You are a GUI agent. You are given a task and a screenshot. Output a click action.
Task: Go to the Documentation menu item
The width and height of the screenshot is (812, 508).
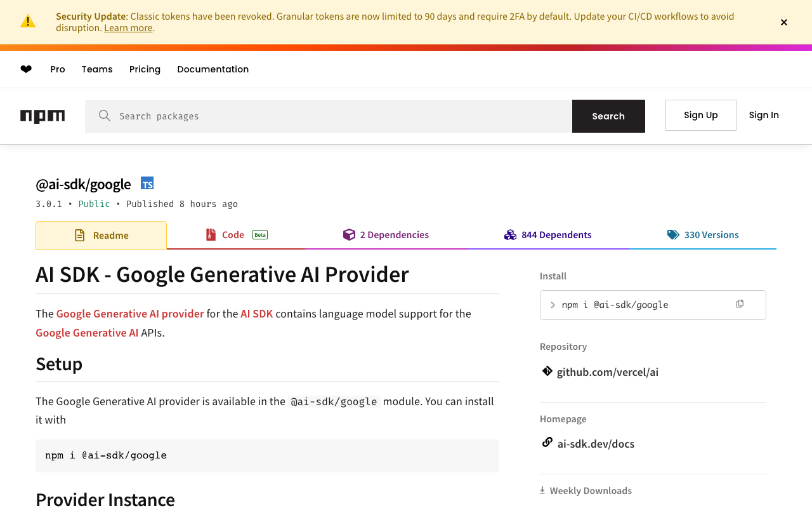click(x=213, y=69)
